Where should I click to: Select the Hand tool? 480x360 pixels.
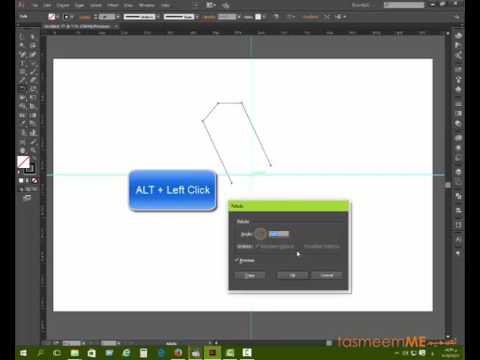coord(22,150)
